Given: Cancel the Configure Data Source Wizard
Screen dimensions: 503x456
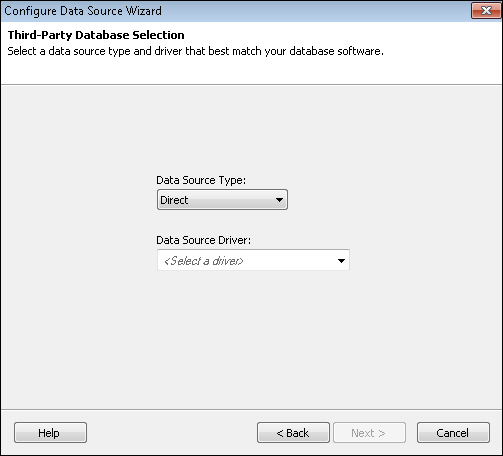Looking at the screenshot, I should pos(453,433).
